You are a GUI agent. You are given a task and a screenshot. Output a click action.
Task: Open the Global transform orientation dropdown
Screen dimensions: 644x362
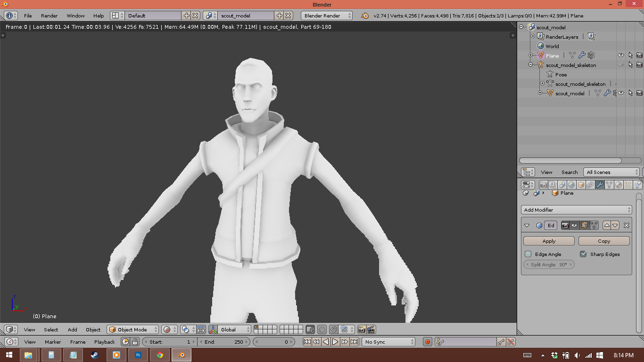234,329
